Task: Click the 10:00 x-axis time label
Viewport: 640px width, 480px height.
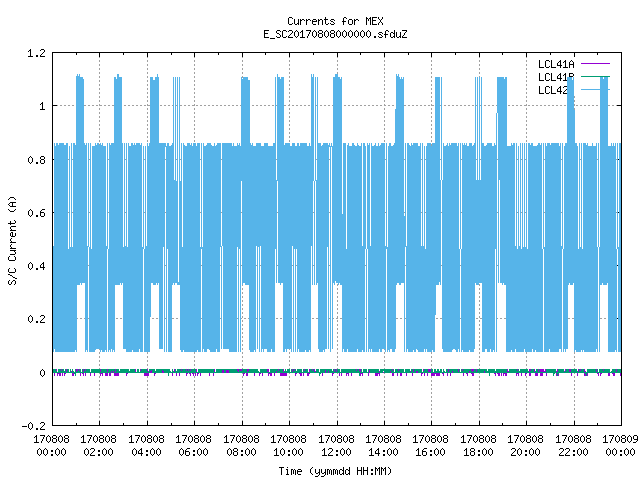Action: (288, 453)
